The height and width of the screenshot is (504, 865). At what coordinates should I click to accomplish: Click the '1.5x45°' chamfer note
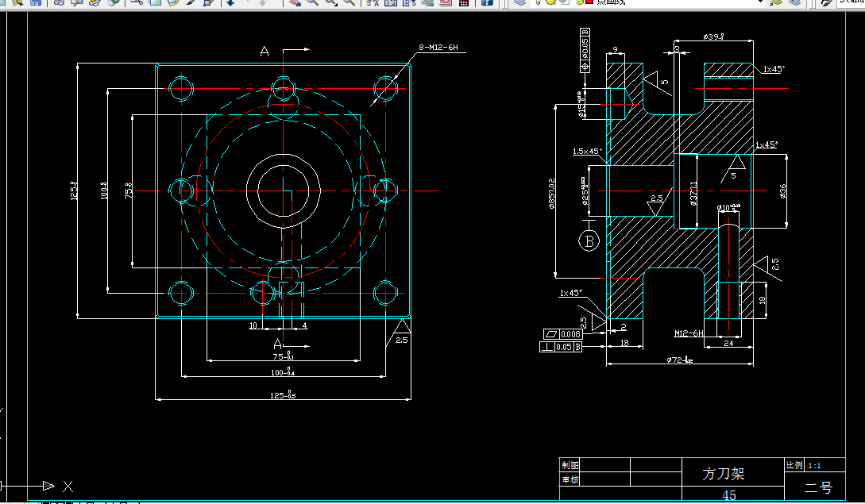coord(587,151)
